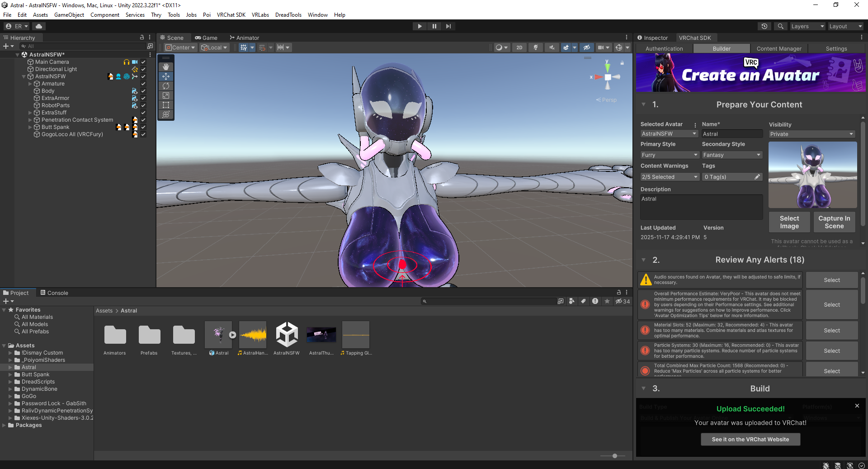Open the draw mode shading menu

pos(502,47)
